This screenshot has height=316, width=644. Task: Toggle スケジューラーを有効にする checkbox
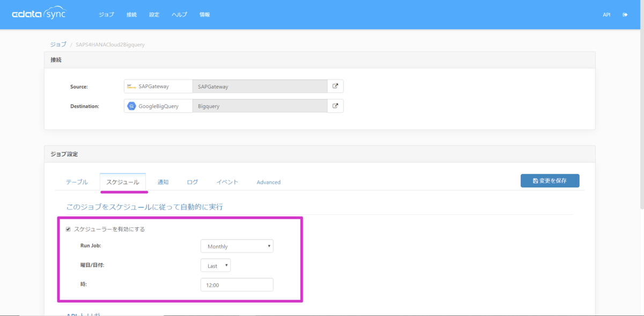pyautogui.click(x=68, y=229)
